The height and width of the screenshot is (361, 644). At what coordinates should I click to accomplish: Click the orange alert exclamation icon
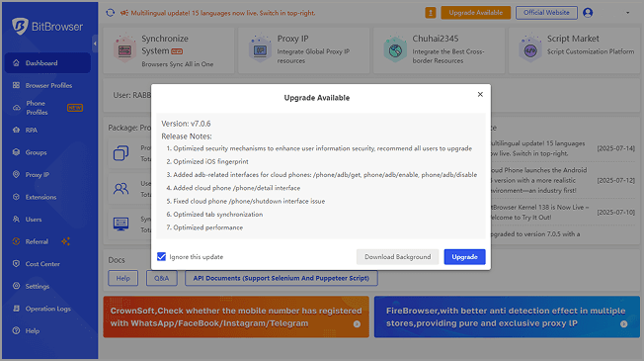click(x=430, y=13)
